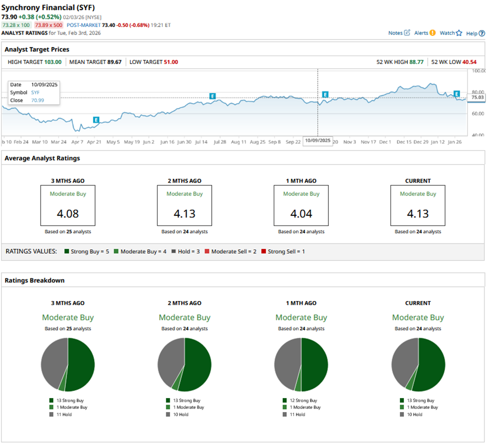
Task: Select the 3 MTHS AGO rating box 4.08
Action: (68, 205)
